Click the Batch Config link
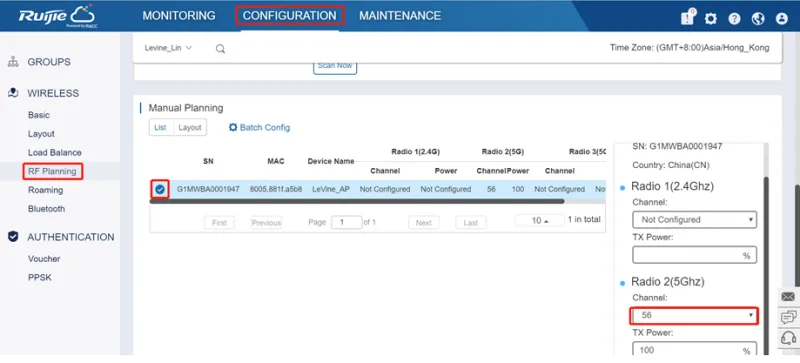Viewport: 800px width, 363px height. pos(265,128)
